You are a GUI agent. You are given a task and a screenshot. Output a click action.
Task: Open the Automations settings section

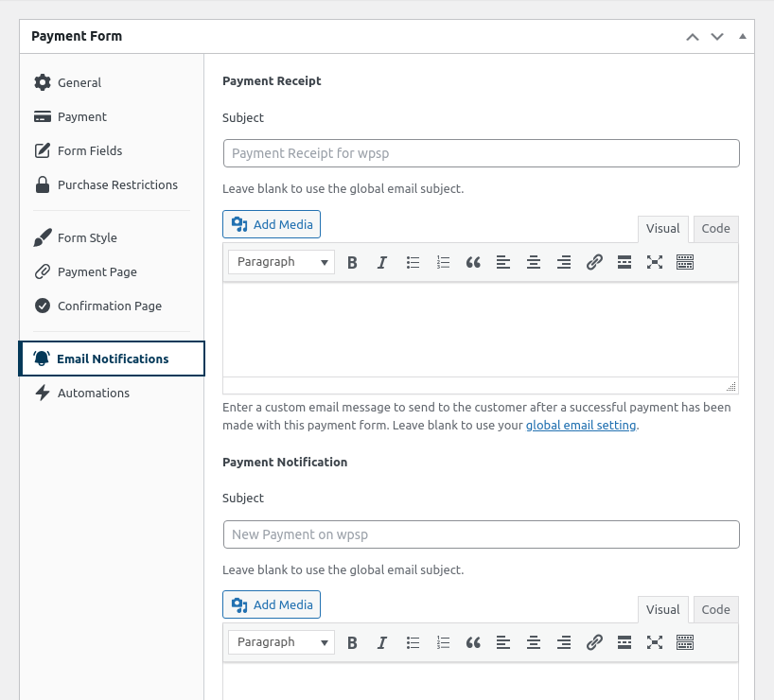click(93, 394)
